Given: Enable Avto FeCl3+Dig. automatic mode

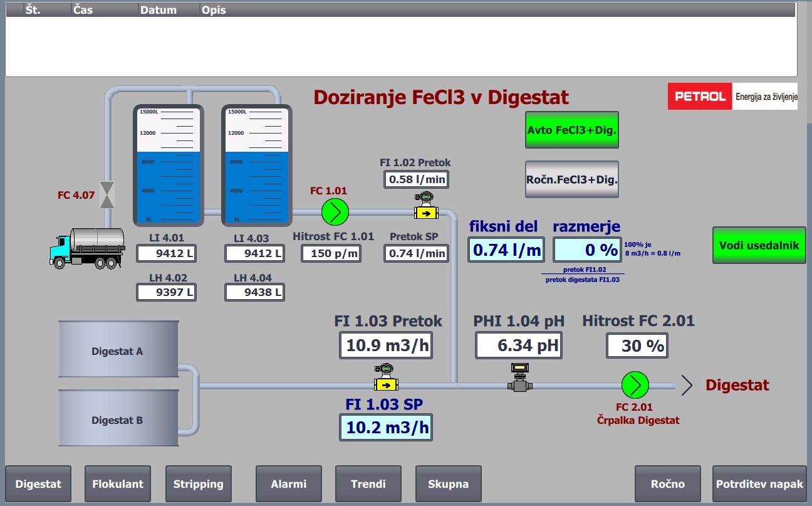Looking at the screenshot, I should (x=571, y=130).
